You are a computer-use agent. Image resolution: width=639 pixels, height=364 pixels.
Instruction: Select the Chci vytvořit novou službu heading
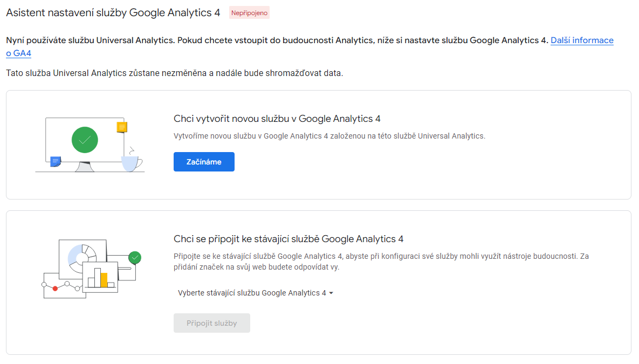[277, 119]
